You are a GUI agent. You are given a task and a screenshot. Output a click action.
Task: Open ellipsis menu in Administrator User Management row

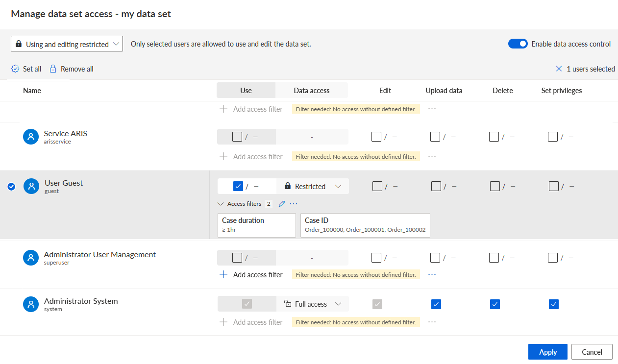tap(432, 274)
